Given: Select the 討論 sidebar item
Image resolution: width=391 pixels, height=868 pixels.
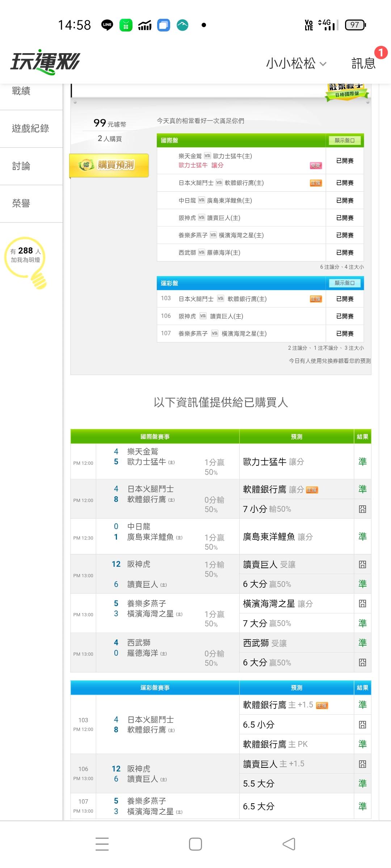Looking at the screenshot, I should click(x=21, y=166).
